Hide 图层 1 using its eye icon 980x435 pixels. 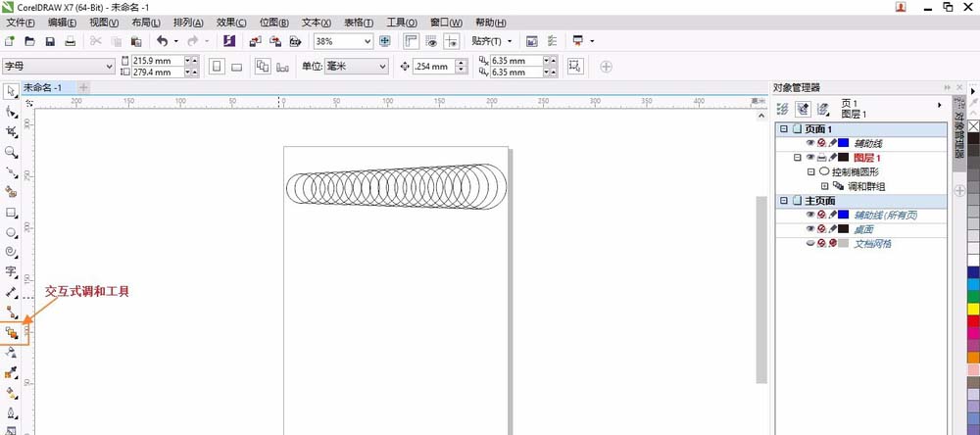(x=810, y=157)
